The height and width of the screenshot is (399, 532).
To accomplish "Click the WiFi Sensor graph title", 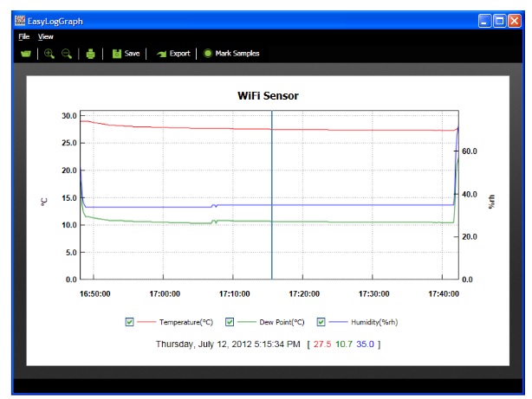I will tap(268, 96).
